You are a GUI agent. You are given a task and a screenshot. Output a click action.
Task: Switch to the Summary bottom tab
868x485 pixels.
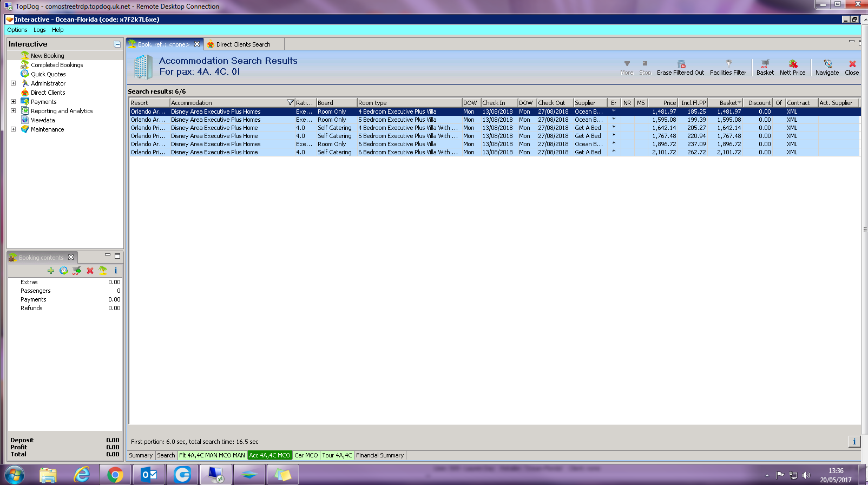(141, 455)
